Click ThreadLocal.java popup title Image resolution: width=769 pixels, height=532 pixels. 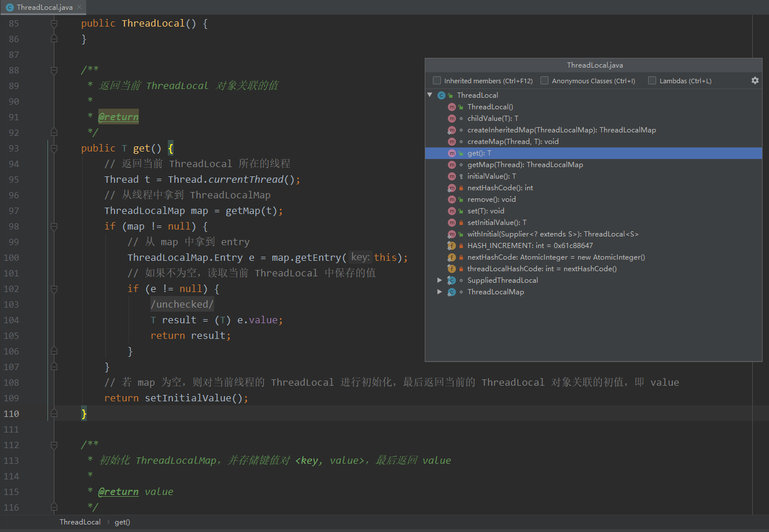click(x=595, y=65)
